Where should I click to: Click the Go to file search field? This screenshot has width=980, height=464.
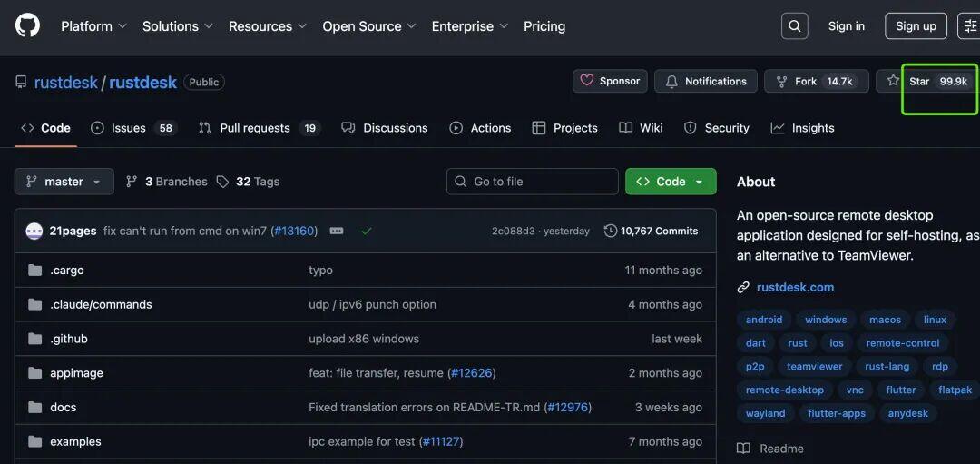tap(533, 182)
